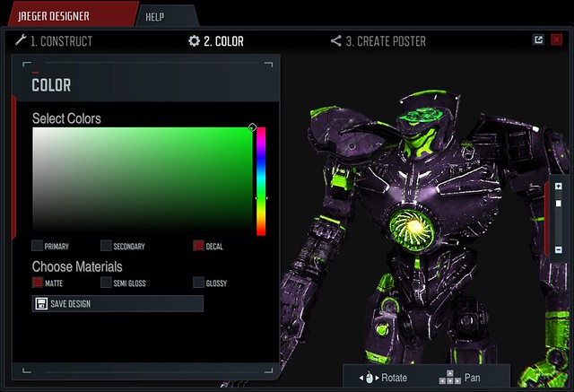
Task: Select the Matte material option
Action: [x=37, y=283]
